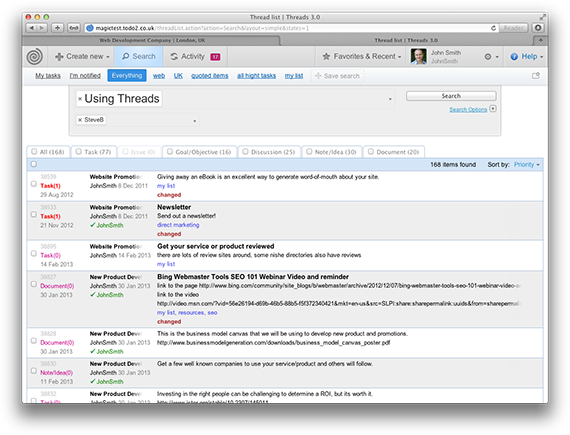
Task: Click the Note/Idea(0) label of item 38830
Action: pyautogui.click(x=56, y=373)
